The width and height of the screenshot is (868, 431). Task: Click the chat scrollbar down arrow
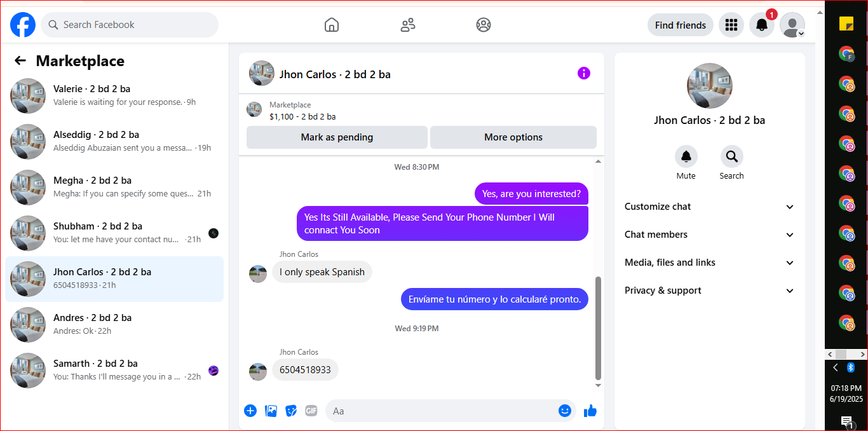pyautogui.click(x=598, y=385)
